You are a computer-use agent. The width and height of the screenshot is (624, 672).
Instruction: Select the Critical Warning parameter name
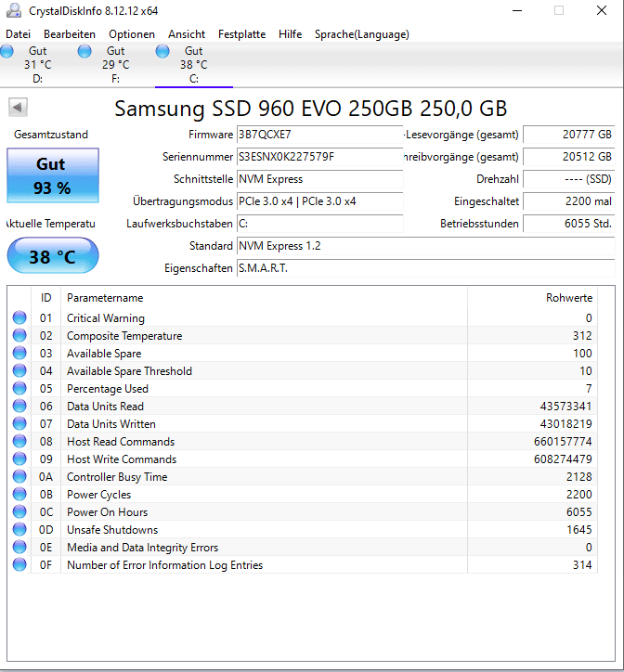coord(106,318)
